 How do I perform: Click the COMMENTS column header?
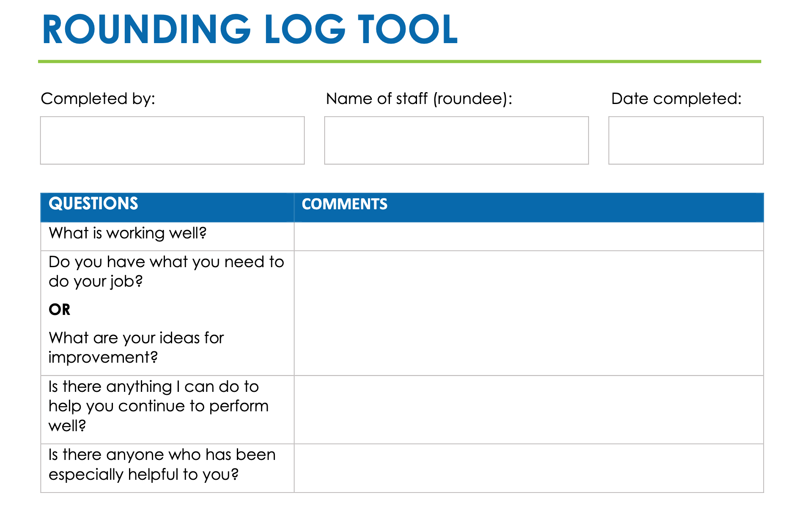coord(344,204)
